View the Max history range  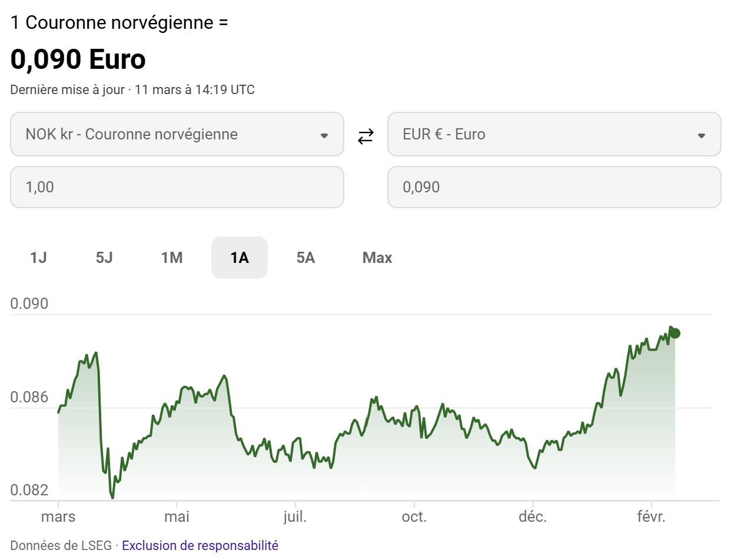[377, 258]
